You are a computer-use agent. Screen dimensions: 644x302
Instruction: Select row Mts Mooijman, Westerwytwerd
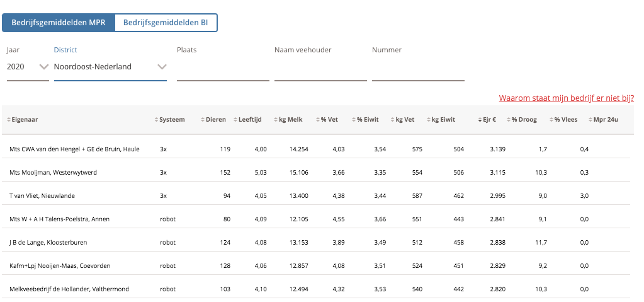pyautogui.click(x=54, y=172)
